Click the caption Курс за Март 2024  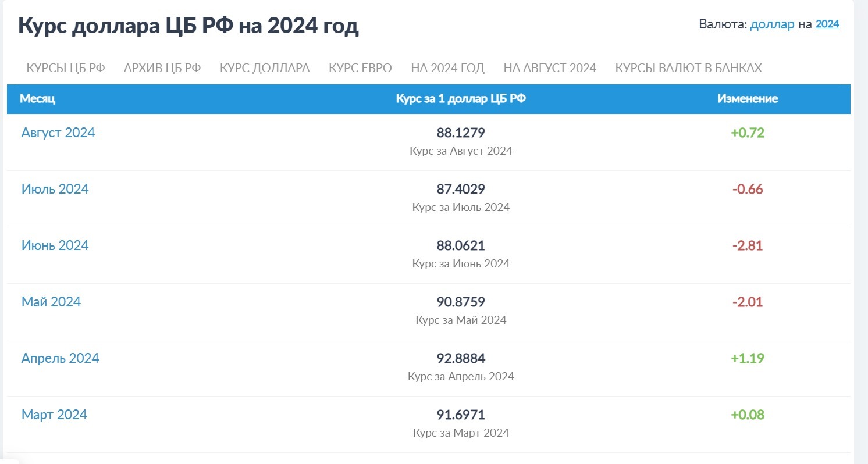click(x=461, y=433)
